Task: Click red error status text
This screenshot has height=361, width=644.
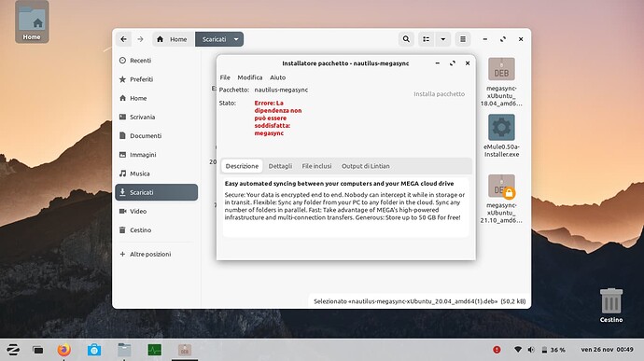Action: [x=277, y=118]
